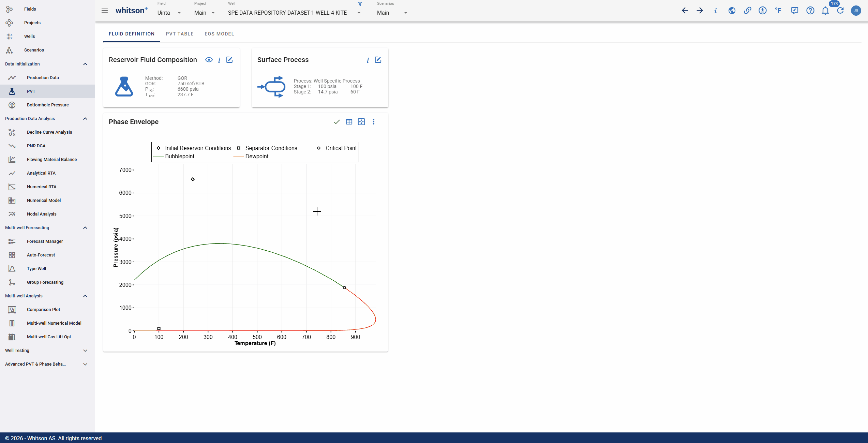Open the Project dropdown showing Main
The height and width of the screenshot is (443, 868).
pos(205,13)
